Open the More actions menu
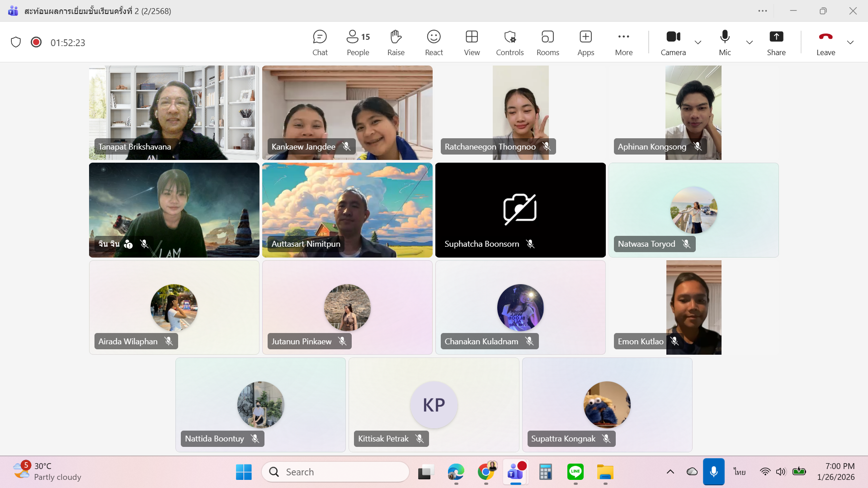Viewport: 868px width, 488px height. tap(623, 42)
